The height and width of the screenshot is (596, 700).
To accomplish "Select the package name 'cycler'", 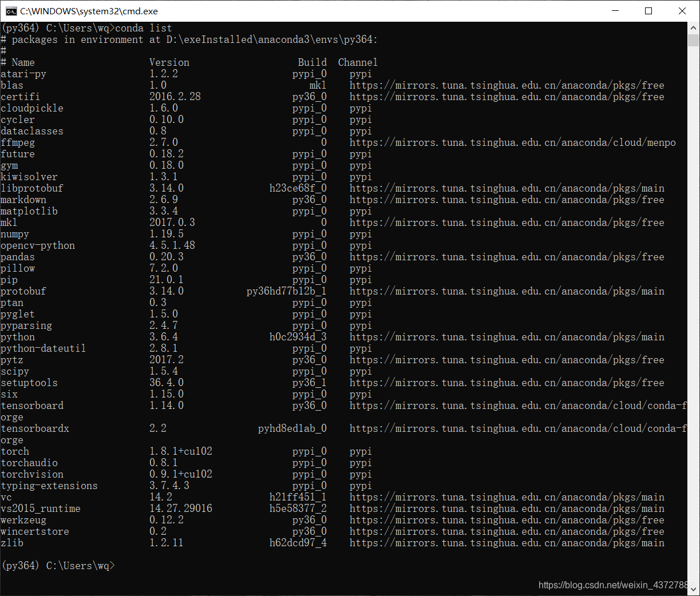I will [x=18, y=120].
